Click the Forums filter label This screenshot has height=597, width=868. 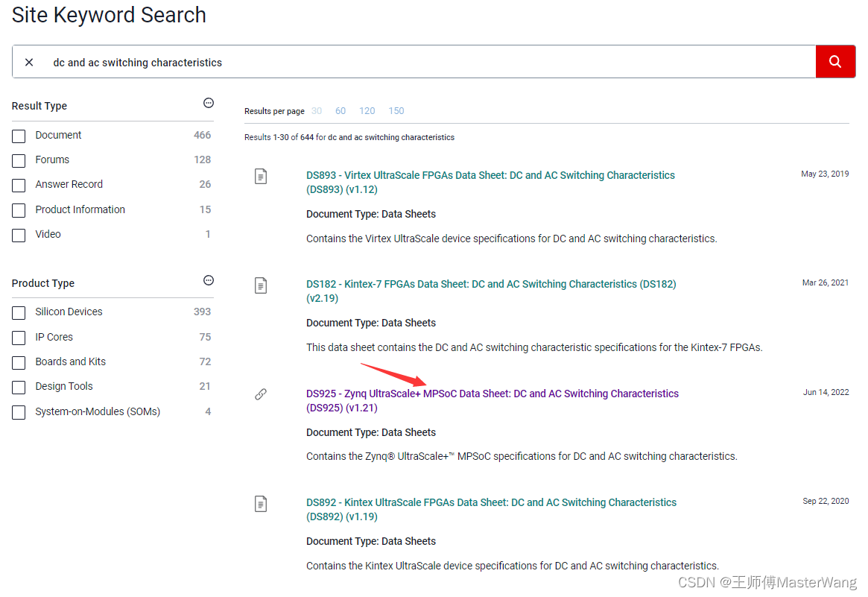click(x=52, y=159)
